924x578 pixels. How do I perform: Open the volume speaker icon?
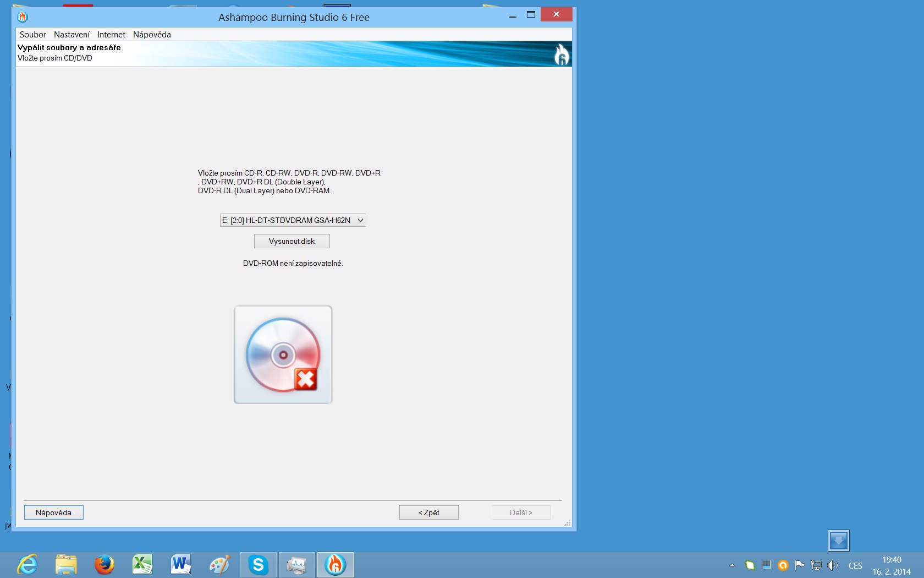coord(833,565)
